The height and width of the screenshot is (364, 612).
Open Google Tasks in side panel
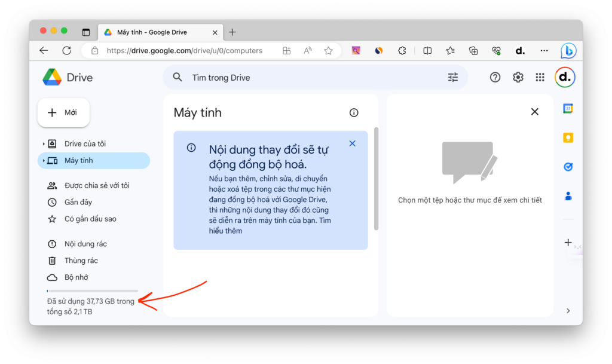click(x=568, y=167)
